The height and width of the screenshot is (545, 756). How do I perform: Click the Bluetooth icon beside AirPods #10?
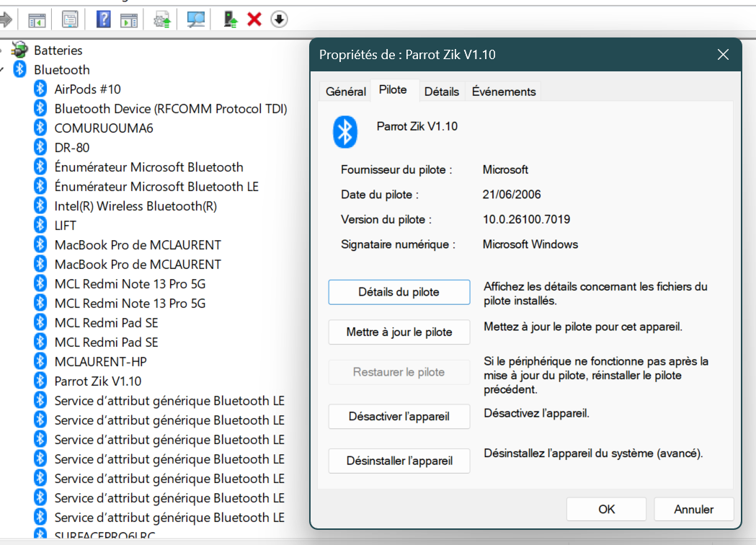click(40, 89)
